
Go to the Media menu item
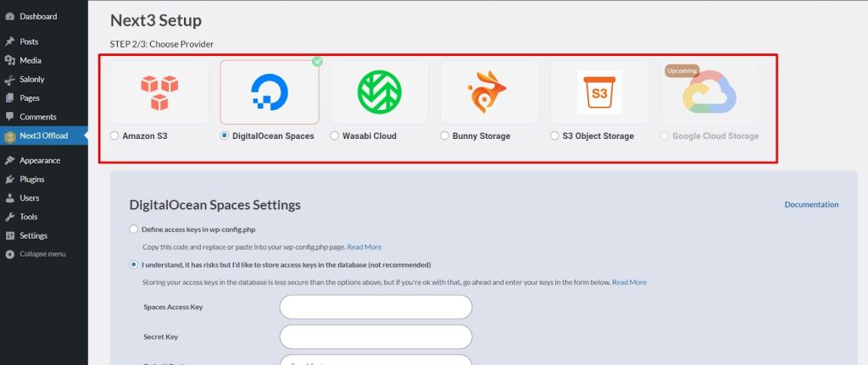pos(44,60)
